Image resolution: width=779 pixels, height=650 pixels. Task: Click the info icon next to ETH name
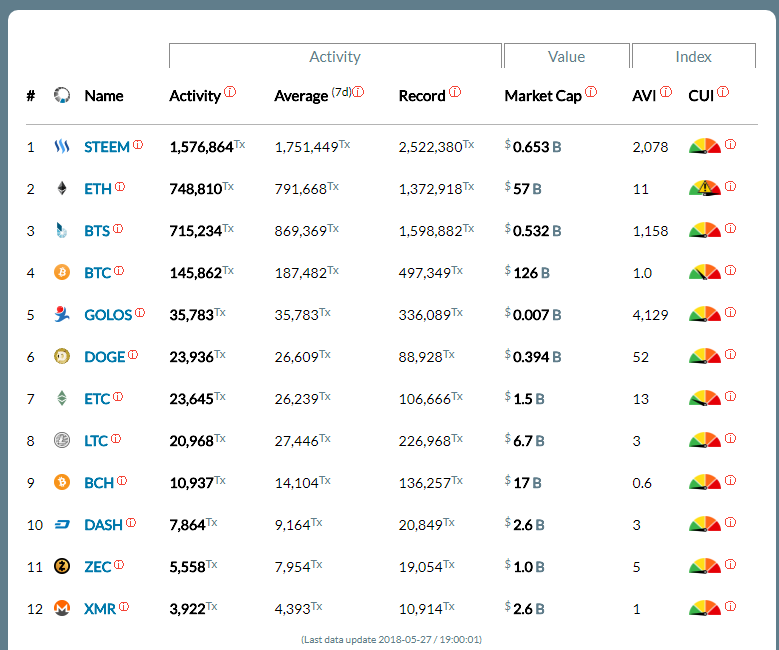(120, 187)
